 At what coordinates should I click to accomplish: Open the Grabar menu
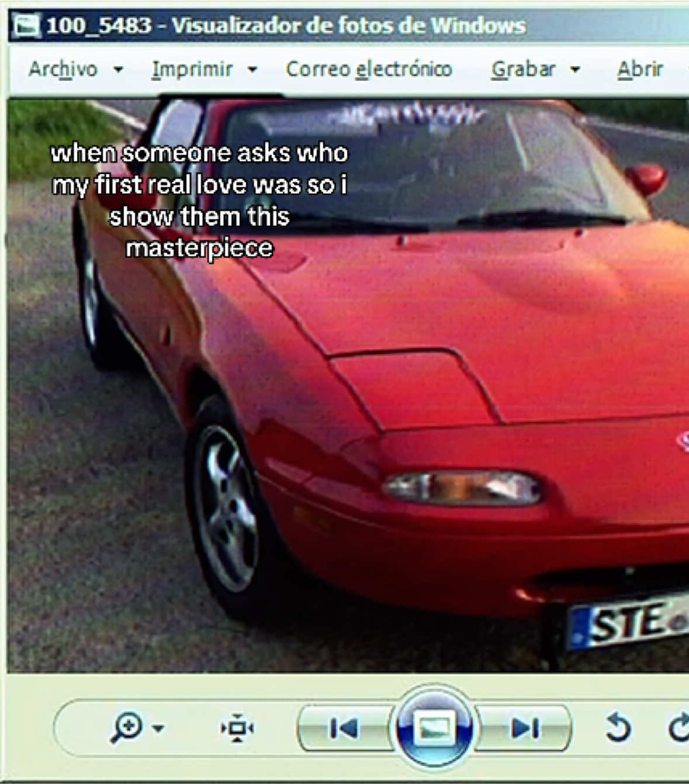coord(523,70)
